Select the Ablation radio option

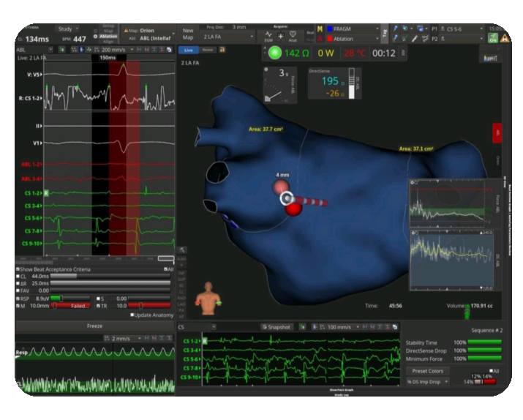pyautogui.click(x=95, y=36)
